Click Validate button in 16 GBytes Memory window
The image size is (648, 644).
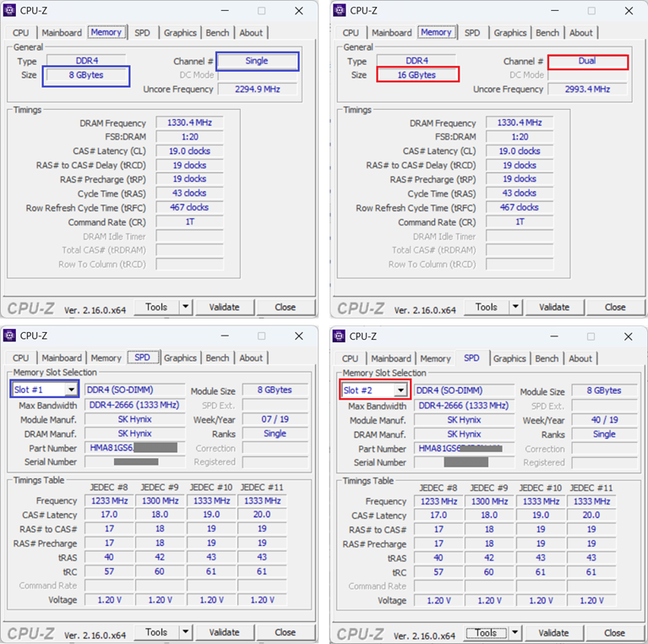click(554, 307)
